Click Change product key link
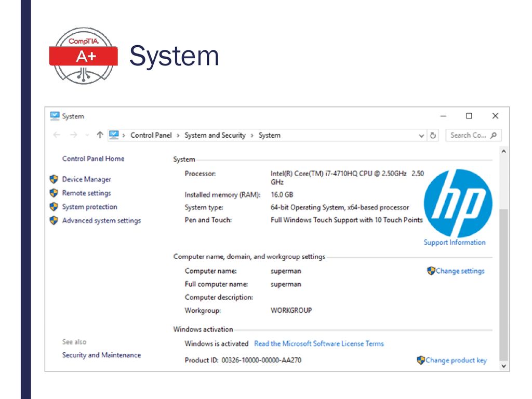 [456, 361]
